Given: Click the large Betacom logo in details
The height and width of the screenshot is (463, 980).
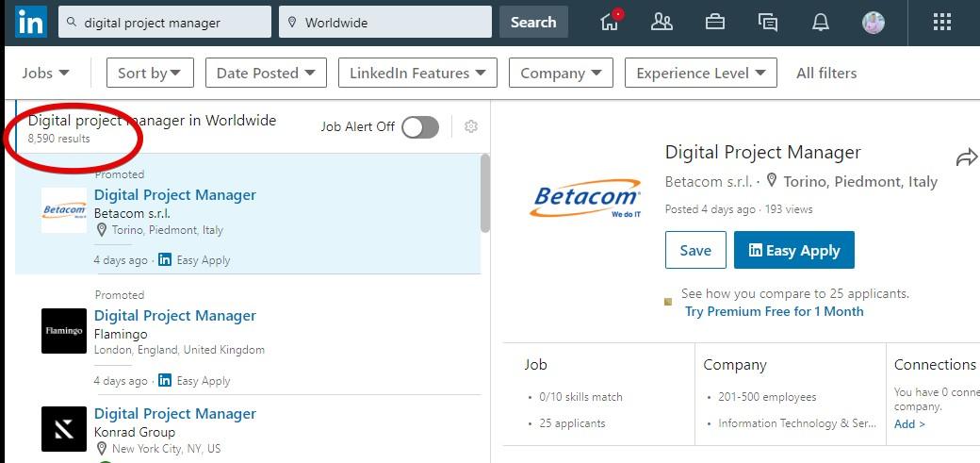Looking at the screenshot, I should (585, 198).
